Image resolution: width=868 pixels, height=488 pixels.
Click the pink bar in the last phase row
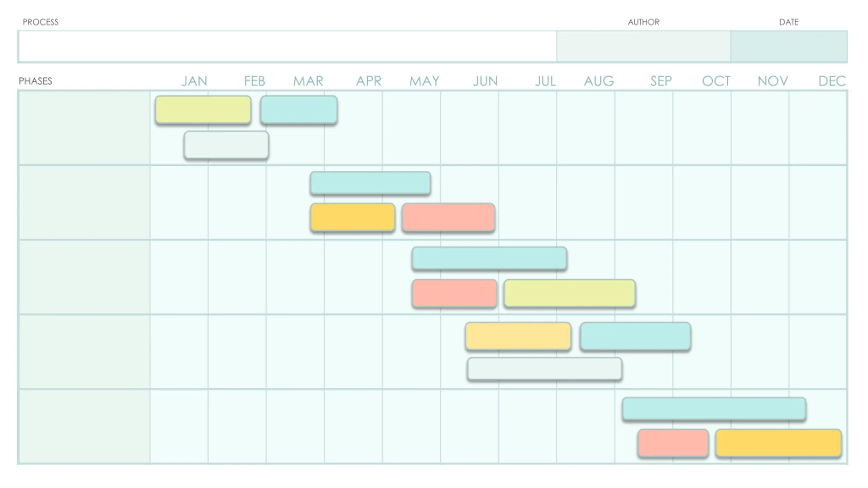point(673,443)
